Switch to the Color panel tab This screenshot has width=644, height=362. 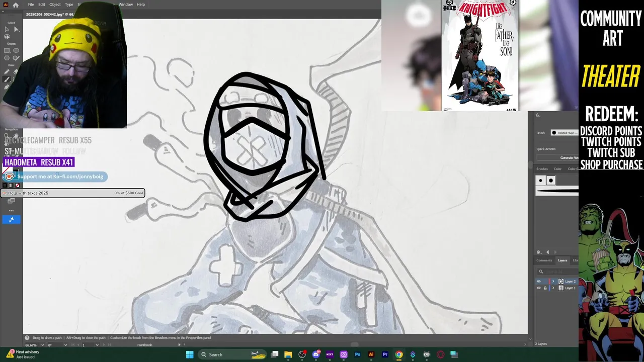(557, 169)
